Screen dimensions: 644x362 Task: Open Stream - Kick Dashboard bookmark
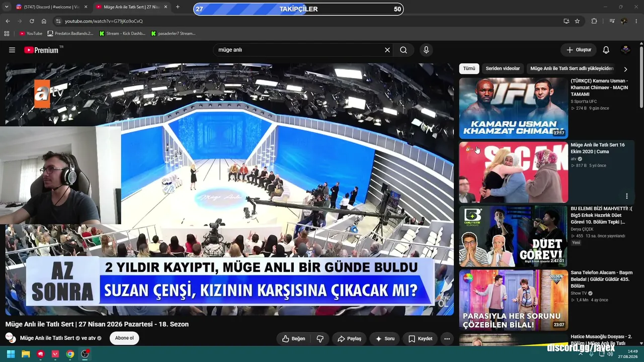[x=122, y=34]
